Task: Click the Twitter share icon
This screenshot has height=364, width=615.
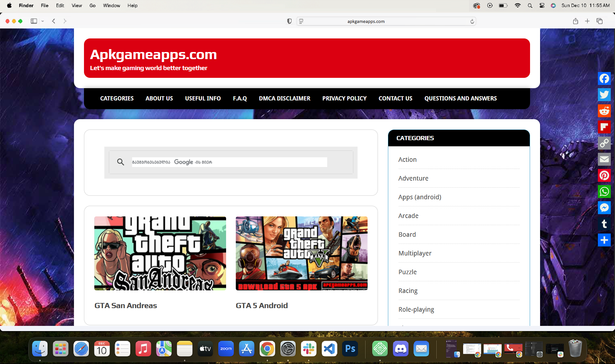Action: coord(604,95)
